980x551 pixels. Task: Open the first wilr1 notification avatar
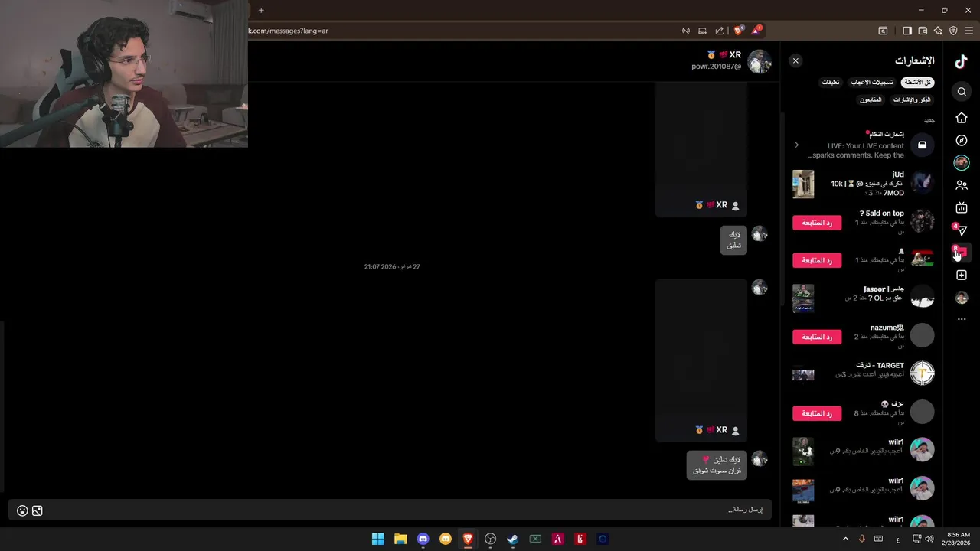[x=922, y=449]
